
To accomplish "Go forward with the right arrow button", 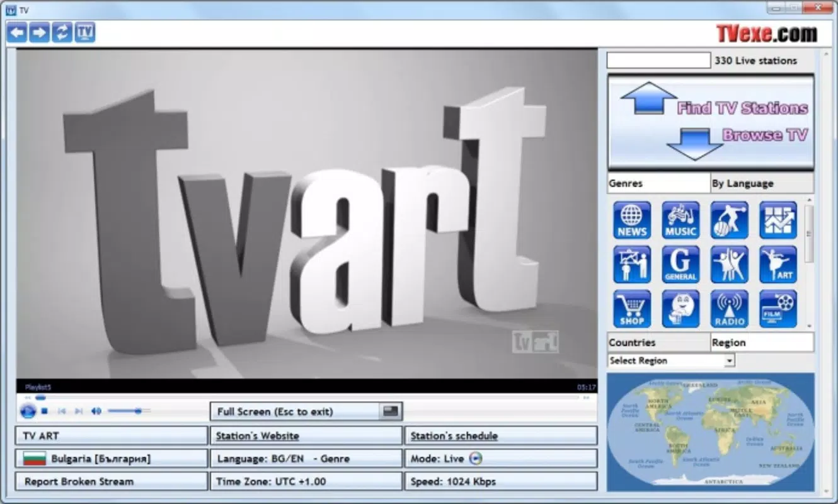I will coord(39,32).
